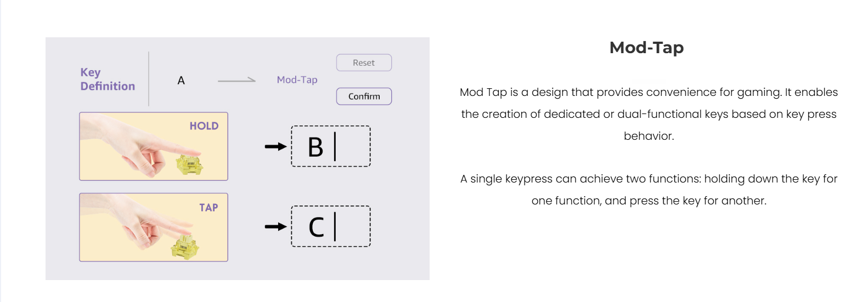This screenshot has width=868, height=302.
Task: Click the HOLD text label
Action: (204, 126)
